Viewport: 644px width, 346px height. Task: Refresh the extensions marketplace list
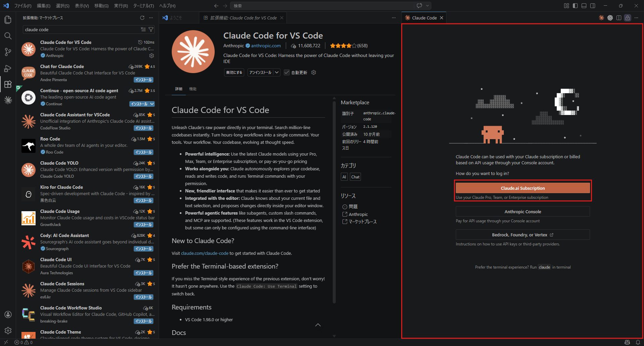[x=142, y=18]
